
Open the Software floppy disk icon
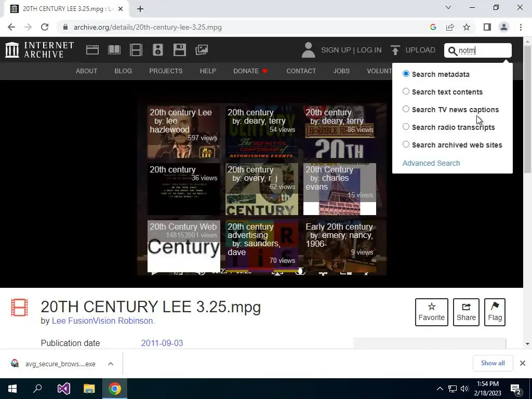(x=179, y=50)
